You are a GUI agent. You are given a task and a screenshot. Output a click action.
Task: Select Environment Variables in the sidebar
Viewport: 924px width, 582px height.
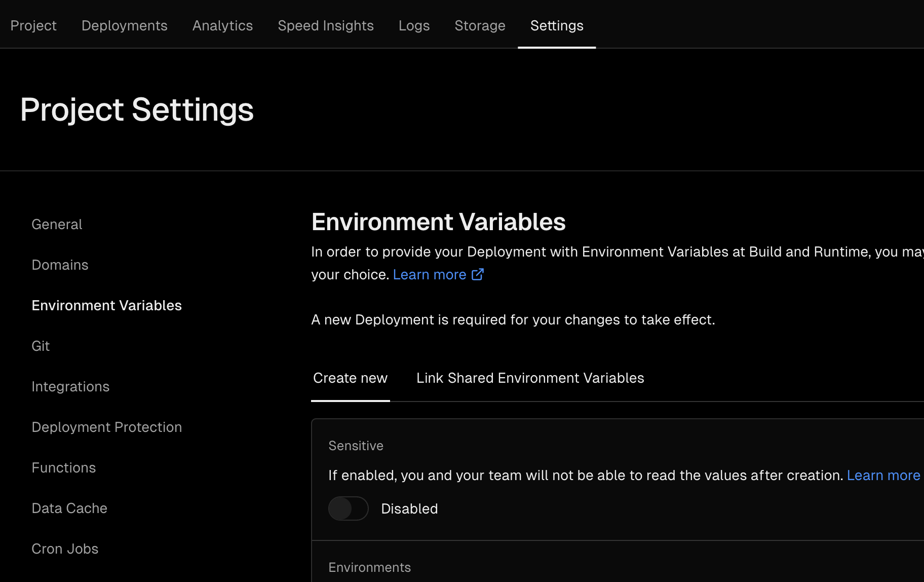(106, 305)
